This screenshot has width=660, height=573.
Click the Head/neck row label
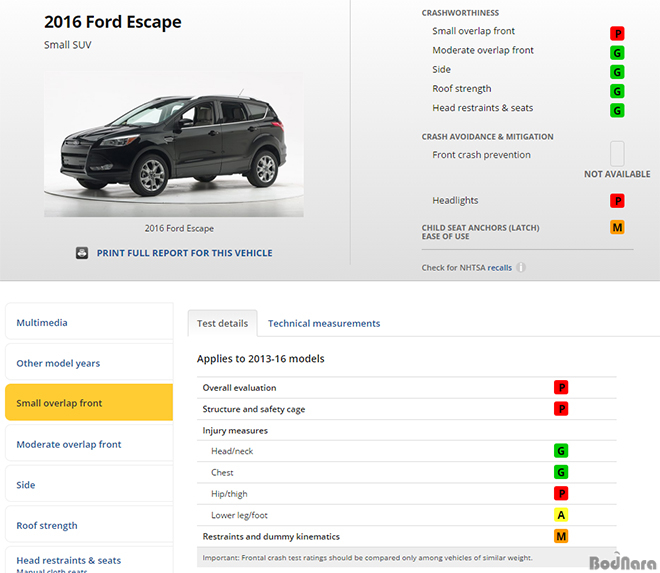[x=232, y=451]
